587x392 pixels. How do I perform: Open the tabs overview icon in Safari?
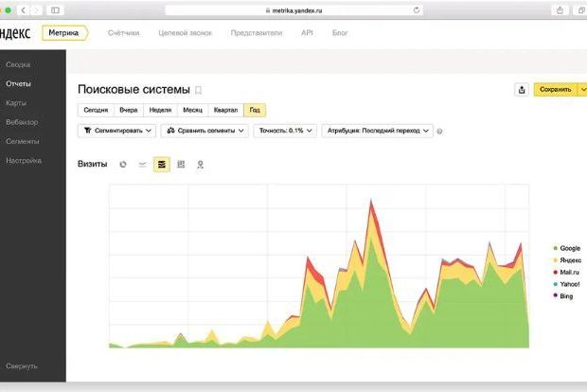pyautogui.click(x=581, y=10)
